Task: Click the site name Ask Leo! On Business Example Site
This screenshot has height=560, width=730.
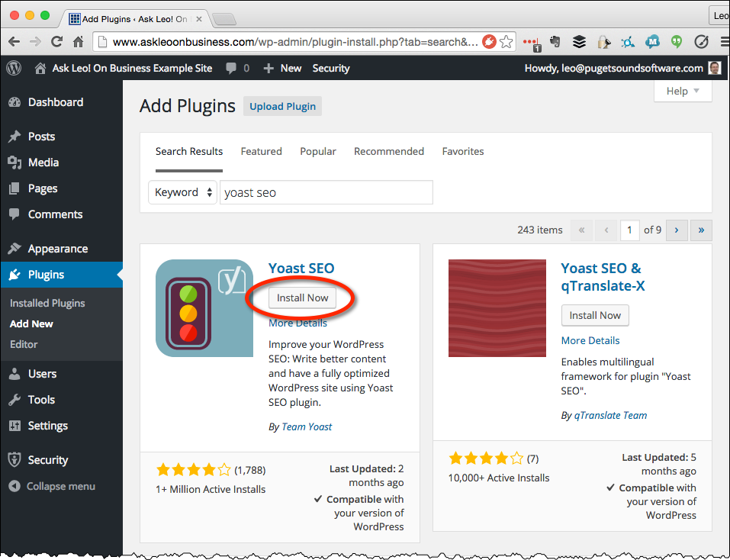Action: (132, 69)
